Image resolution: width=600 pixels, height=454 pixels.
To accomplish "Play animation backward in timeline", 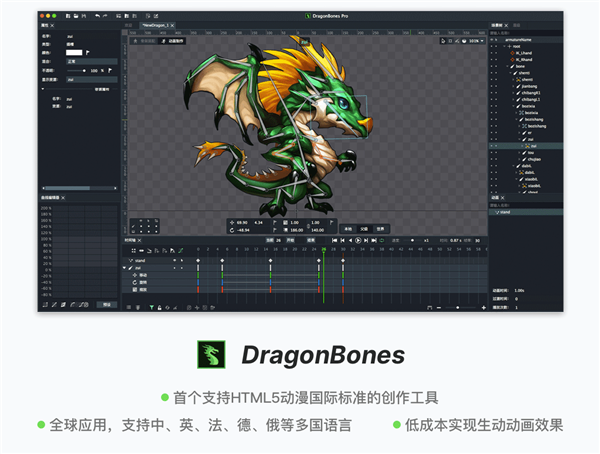I will [350, 240].
